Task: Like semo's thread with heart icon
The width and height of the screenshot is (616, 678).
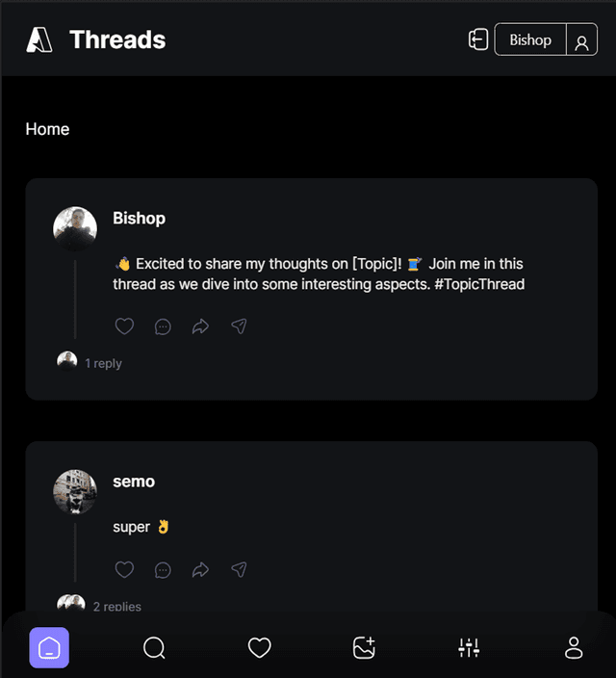Action: click(124, 569)
